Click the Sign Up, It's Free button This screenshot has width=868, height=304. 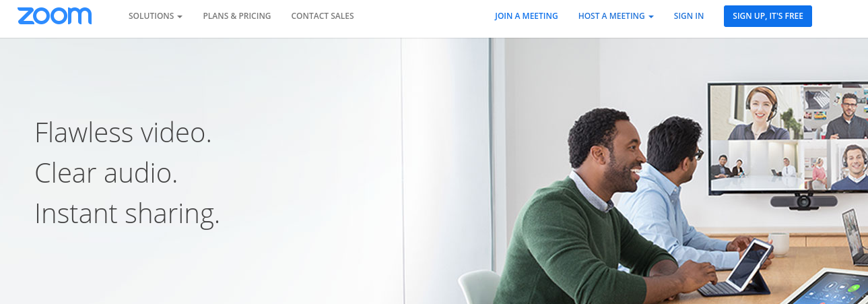tap(768, 16)
